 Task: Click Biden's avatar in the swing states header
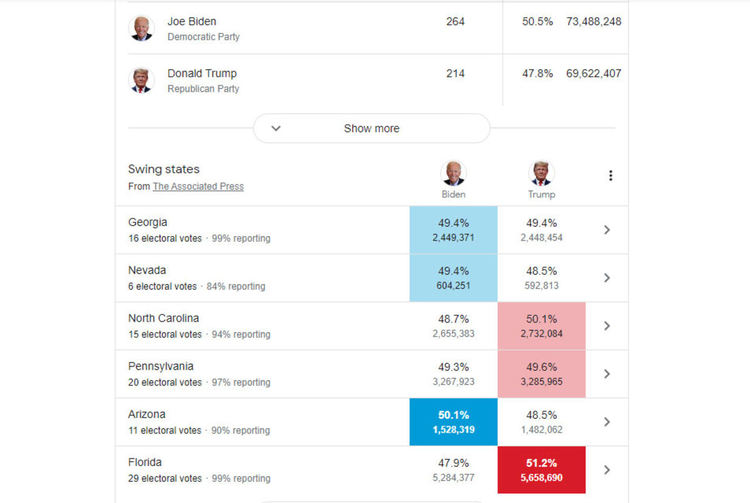[454, 173]
